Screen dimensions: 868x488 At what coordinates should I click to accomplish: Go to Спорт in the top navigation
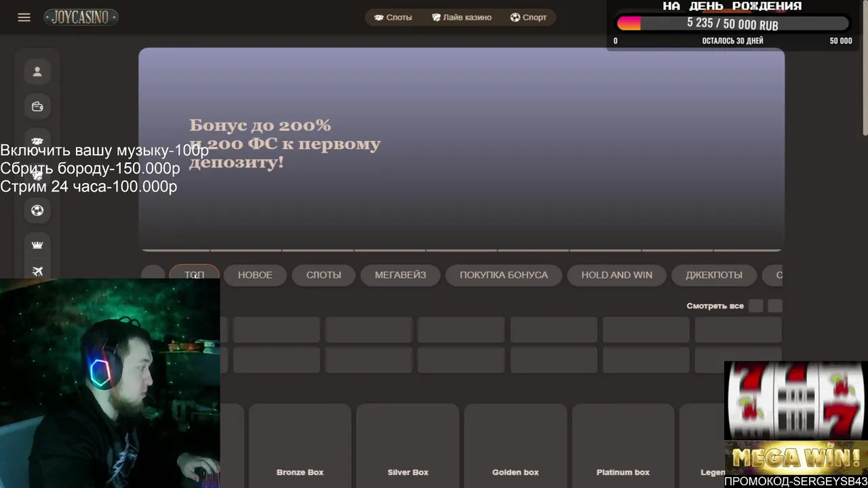[x=528, y=18]
